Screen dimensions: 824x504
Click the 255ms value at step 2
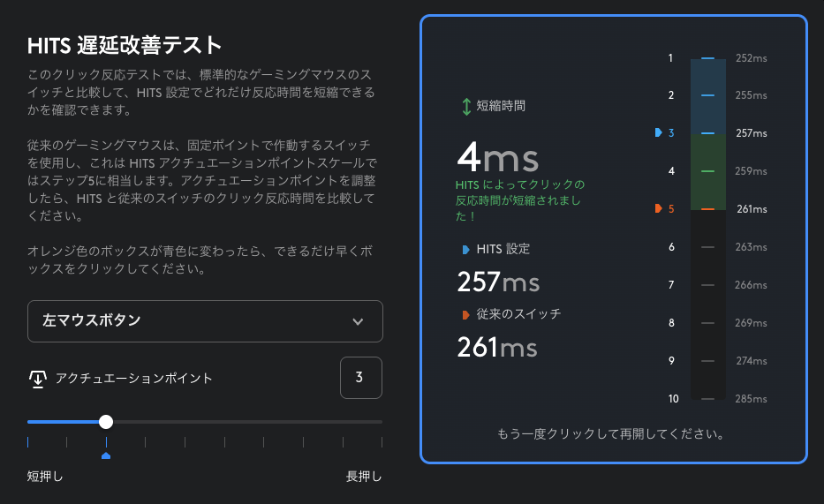click(751, 95)
